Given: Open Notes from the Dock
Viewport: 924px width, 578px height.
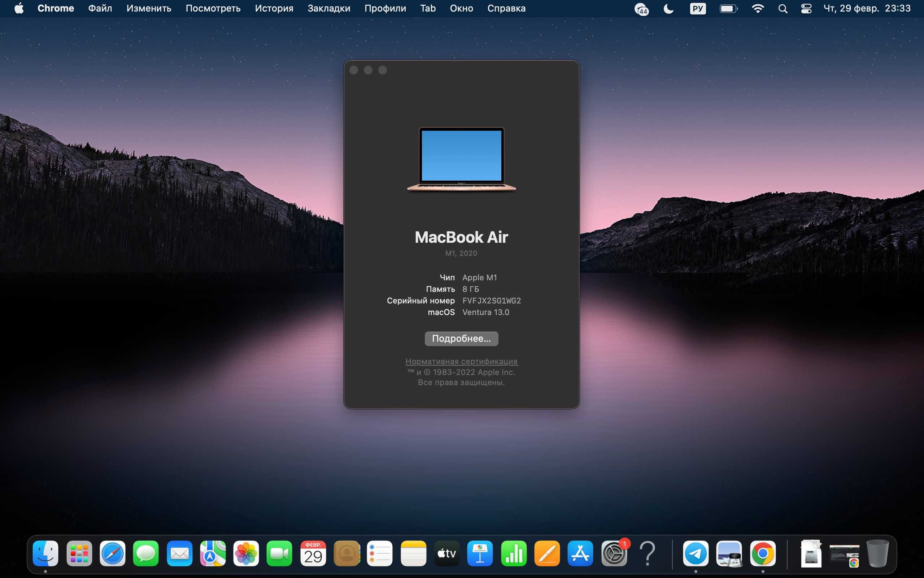Looking at the screenshot, I should coord(414,553).
